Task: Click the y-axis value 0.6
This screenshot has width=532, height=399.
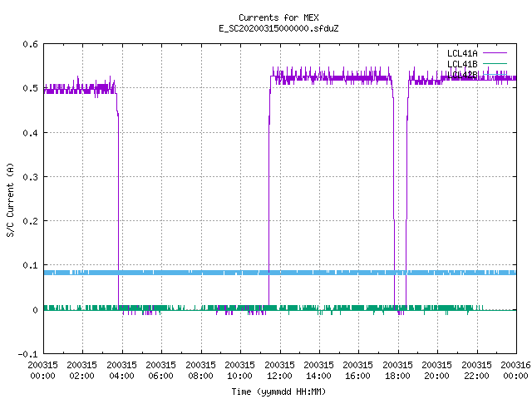Action: 30,44
